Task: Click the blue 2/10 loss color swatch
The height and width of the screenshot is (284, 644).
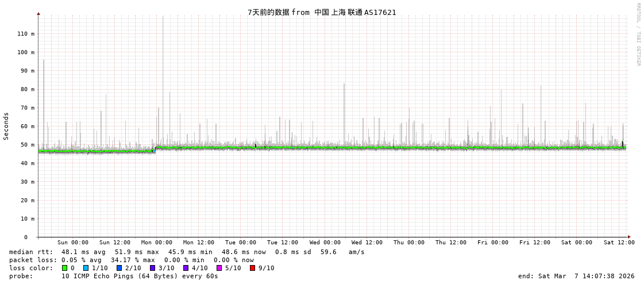Action: pos(119,268)
